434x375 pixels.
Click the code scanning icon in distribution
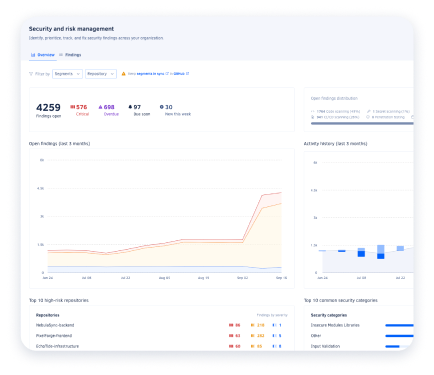313,112
